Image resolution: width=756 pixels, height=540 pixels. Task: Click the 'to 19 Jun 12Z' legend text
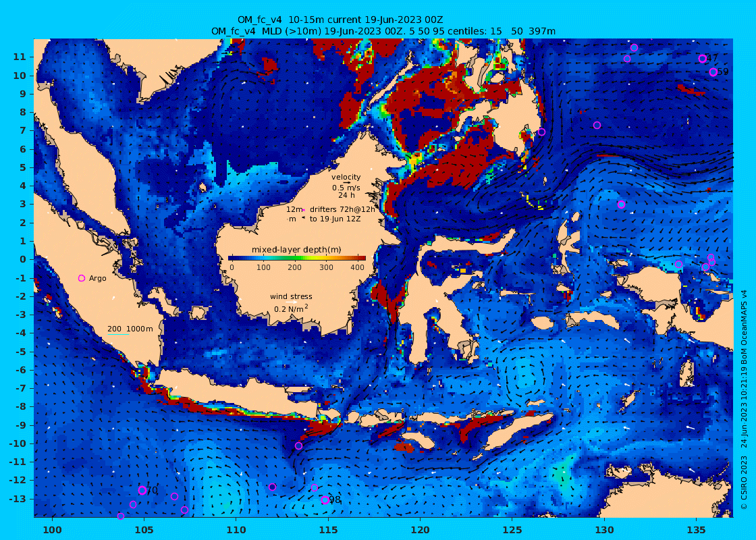tap(335, 219)
